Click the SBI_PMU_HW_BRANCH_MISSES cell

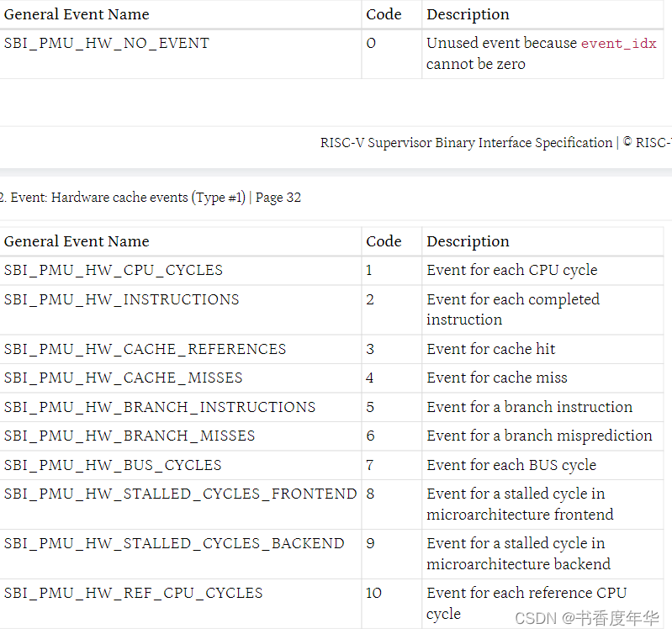[130, 436]
